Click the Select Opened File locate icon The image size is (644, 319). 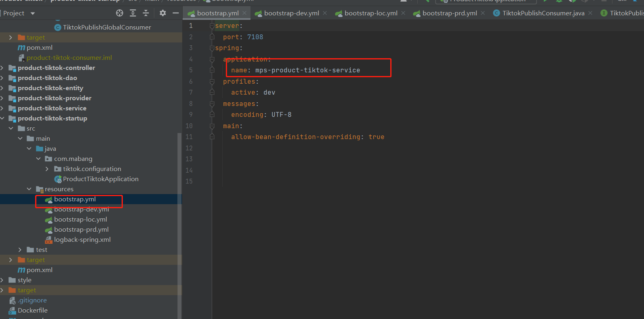[120, 13]
